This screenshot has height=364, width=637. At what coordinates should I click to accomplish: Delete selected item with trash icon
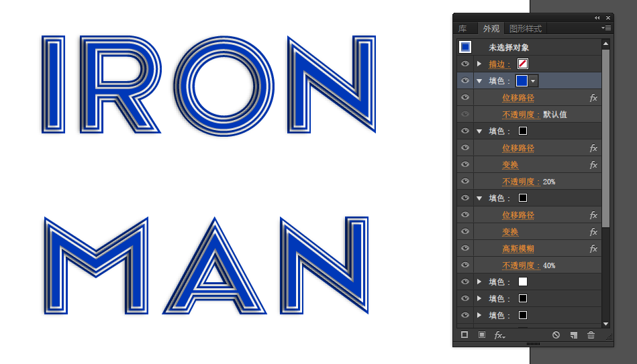[x=591, y=335]
